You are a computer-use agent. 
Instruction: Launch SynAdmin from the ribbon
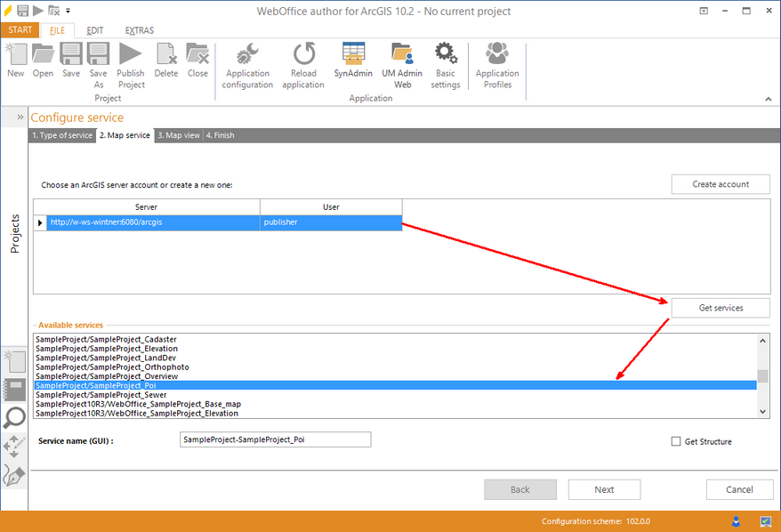352,65
